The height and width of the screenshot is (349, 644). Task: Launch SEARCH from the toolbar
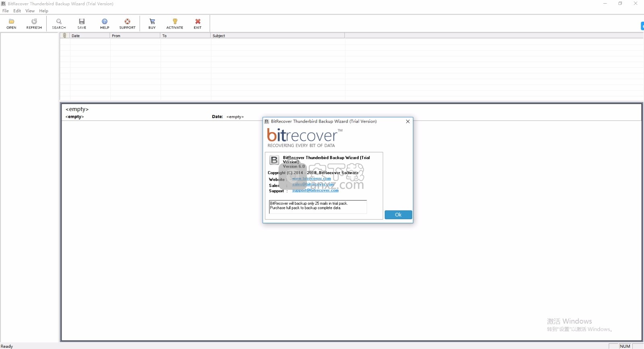[x=59, y=23]
